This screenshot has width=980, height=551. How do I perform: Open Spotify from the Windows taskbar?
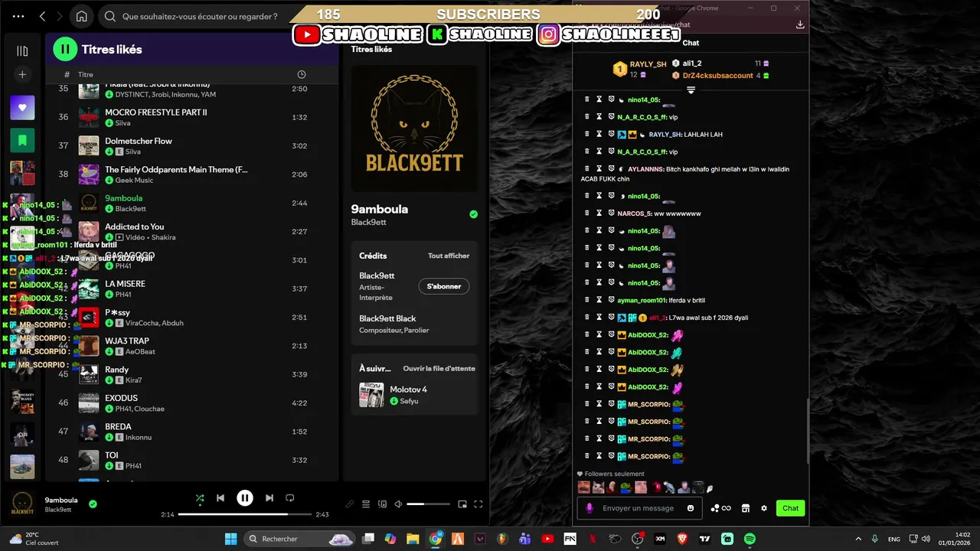pyautogui.click(x=750, y=539)
